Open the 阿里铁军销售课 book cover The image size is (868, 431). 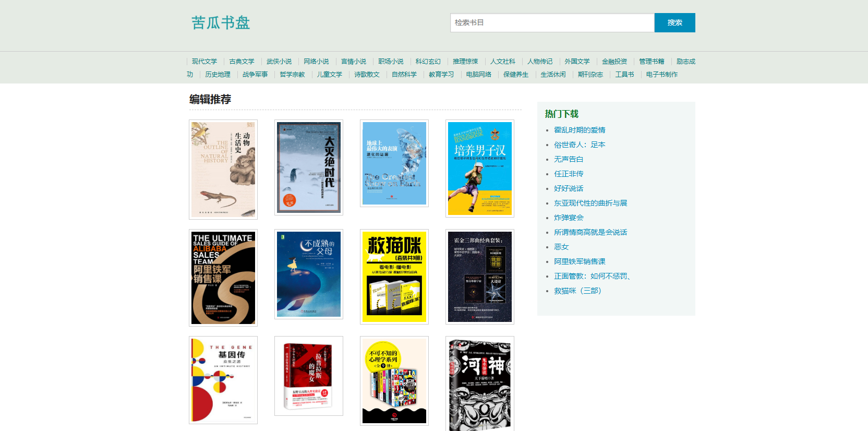(x=223, y=278)
